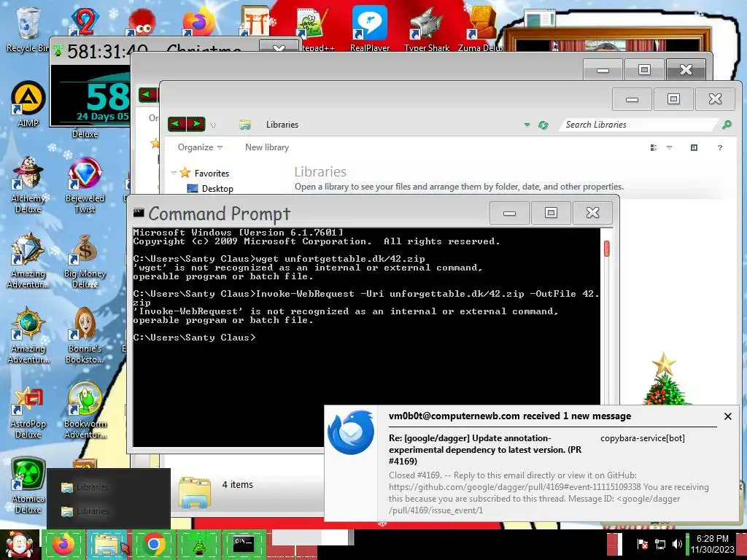Image resolution: width=747 pixels, height=560 pixels.
Task: Open the google/dagger email notification subject
Action: click(x=485, y=449)
